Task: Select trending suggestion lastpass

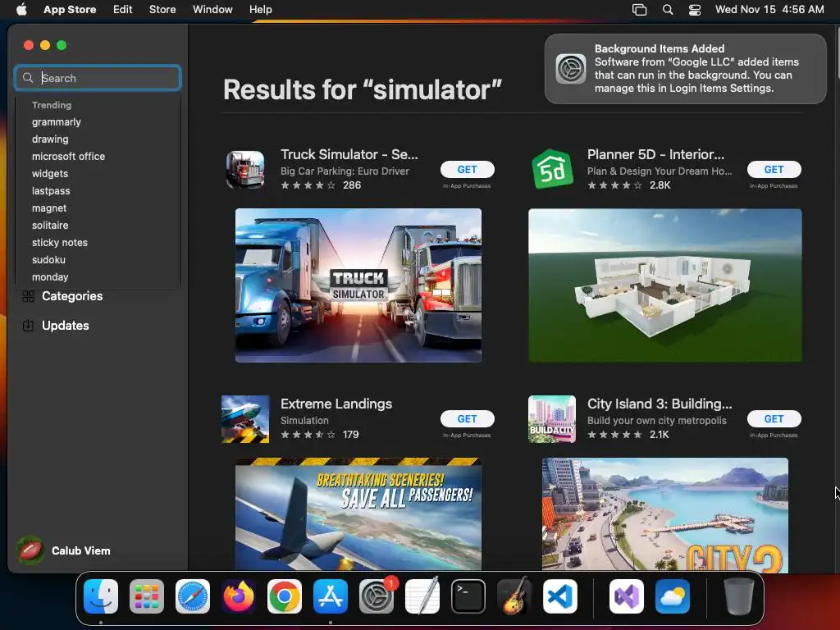Action: tap(51, 190)
